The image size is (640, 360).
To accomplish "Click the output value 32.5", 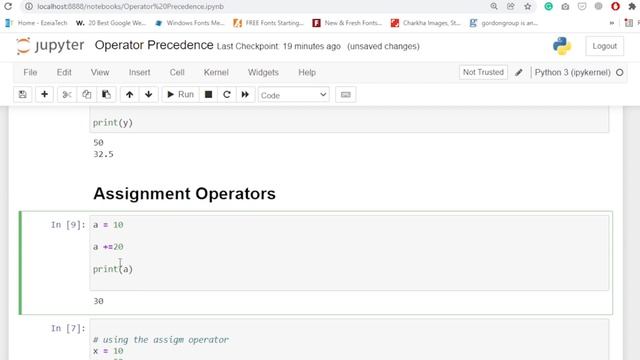I will [103, 154].
